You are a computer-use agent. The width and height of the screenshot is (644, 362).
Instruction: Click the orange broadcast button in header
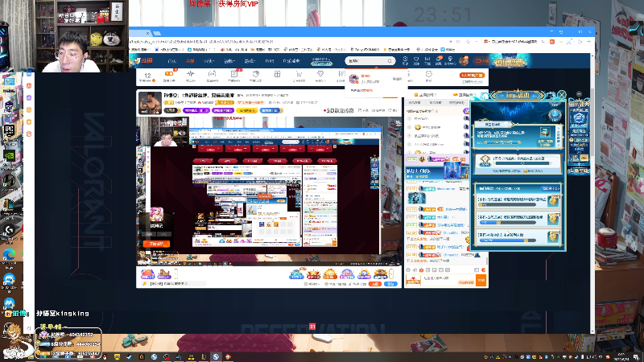pos(481,61)
